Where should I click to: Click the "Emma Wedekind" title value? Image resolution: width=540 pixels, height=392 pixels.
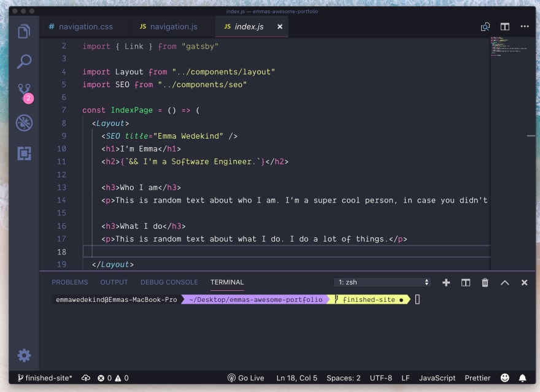click(x=188, y=136)
